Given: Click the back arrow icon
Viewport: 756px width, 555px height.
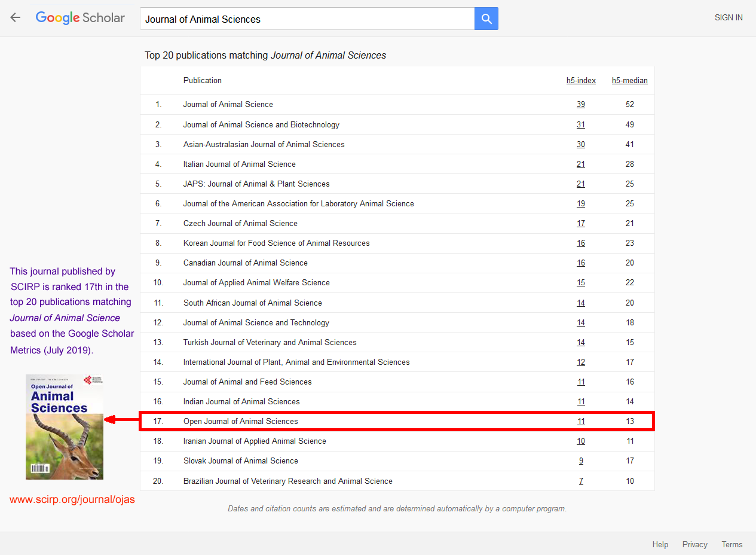Looking at the screenshot, I should (x=16, y=18).
